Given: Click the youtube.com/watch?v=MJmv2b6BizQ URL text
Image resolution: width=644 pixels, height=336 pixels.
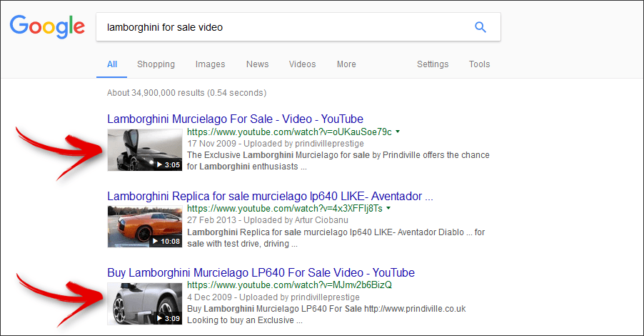Looking at the screenshot, I should coord(290,285).
